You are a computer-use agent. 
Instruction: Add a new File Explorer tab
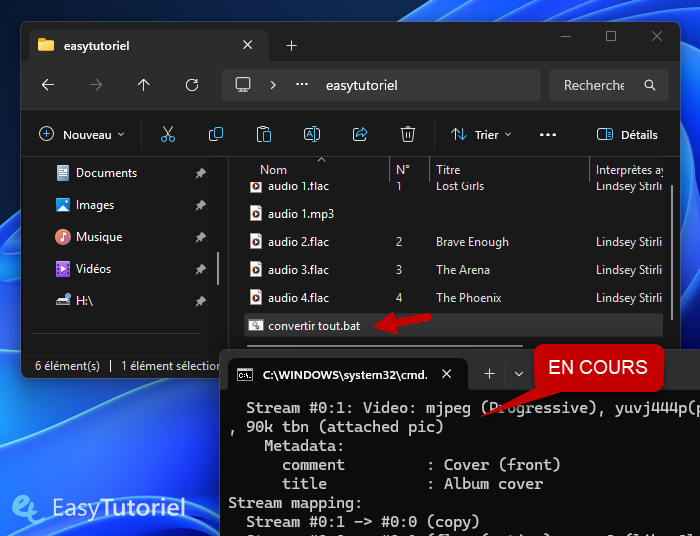(292, 46)
